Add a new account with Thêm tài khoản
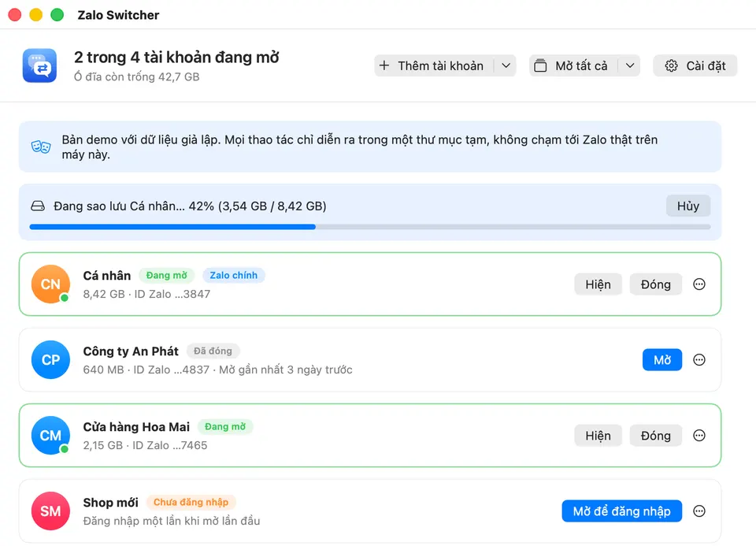This screenshot has height=546, width=756. pyautogui.click(x=434, y=65)
